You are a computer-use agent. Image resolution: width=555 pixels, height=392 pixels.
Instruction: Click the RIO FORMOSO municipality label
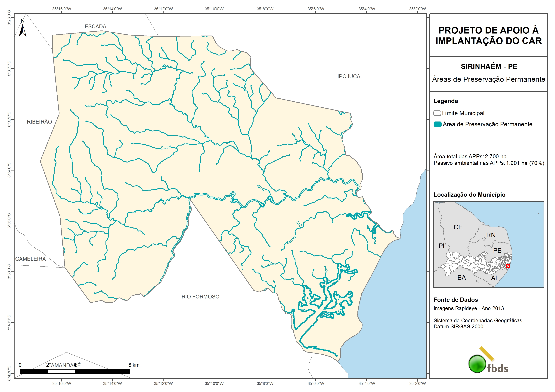pos(200,297)
